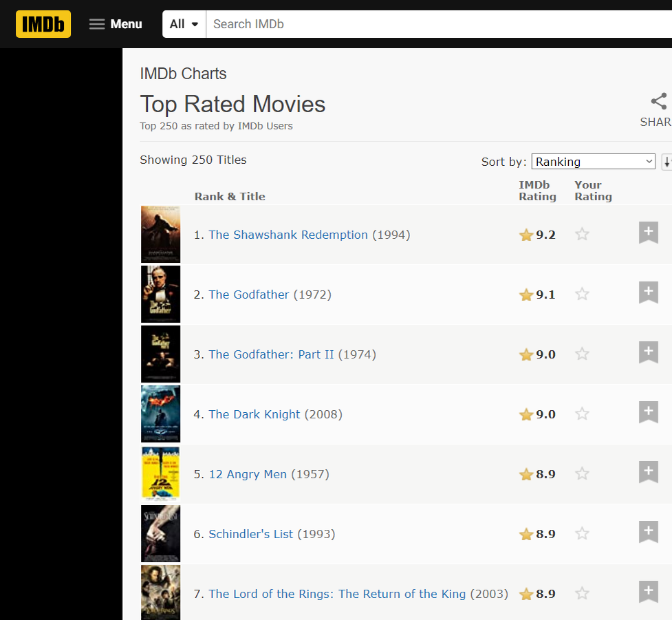Screen dimensions: 672x620
Task: Click the 9.2 rating of Shawshank Redemption
Action: point(545,235)
